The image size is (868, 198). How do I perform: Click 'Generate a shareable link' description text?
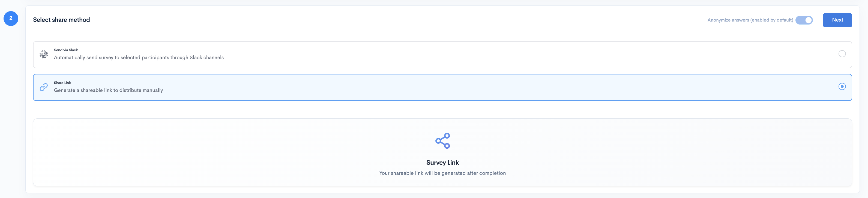click(x=108, y=90)
